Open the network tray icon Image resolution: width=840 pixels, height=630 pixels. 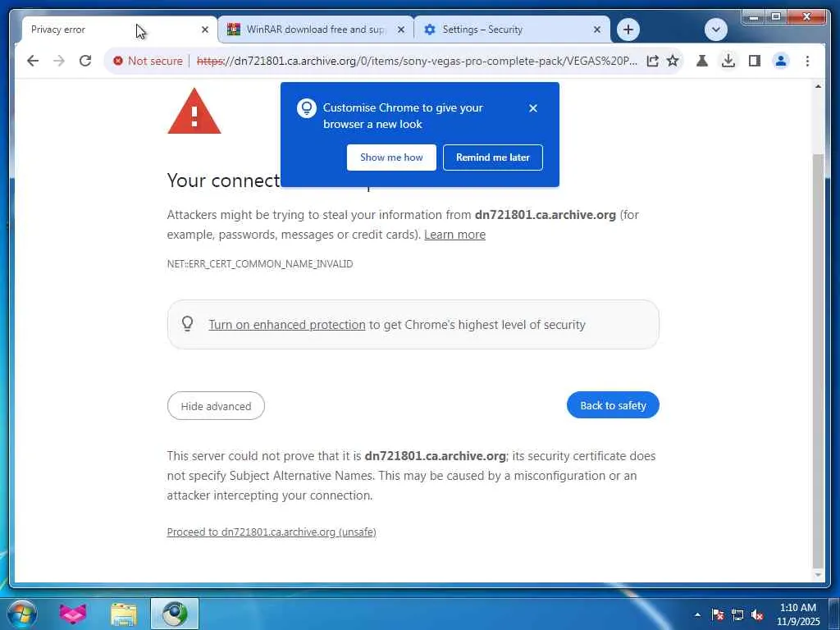[737, 615]
